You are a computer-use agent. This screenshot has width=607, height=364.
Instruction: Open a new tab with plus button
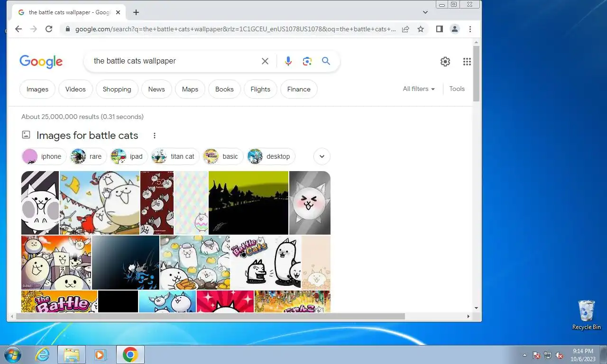[x=136, y=12]
